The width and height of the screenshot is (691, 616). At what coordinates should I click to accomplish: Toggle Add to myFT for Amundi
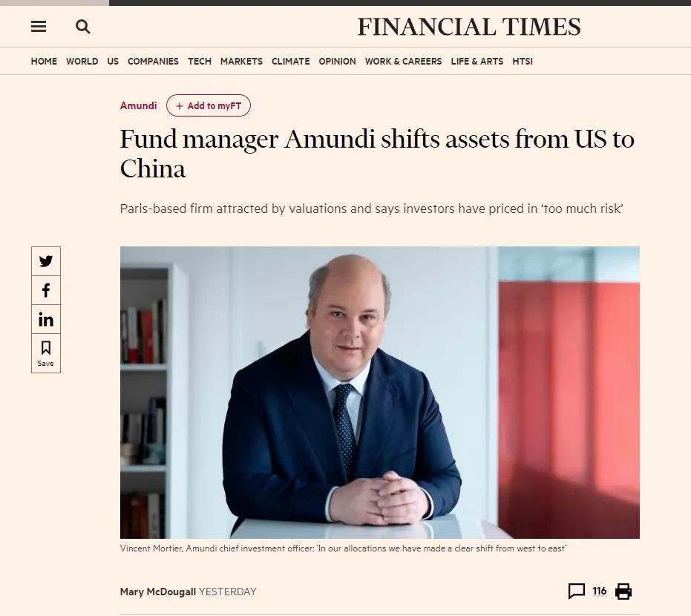point(209,106)
